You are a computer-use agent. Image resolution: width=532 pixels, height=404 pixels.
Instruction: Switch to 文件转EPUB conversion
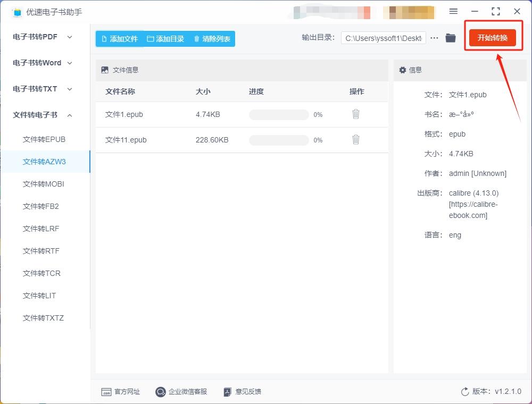coord(44,139)
